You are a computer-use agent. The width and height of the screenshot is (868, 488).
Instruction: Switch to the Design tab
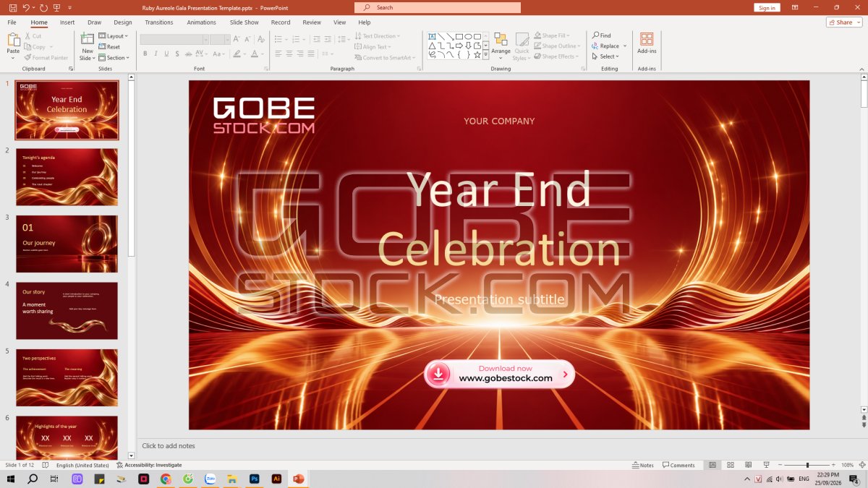point(123,22)
